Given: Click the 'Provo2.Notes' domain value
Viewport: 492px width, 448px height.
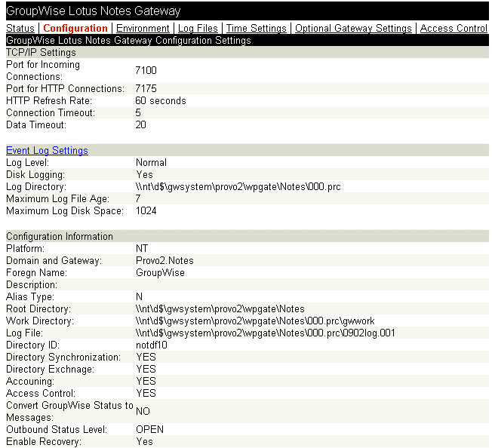Looking at the screenshot, I should pos(165,260).
